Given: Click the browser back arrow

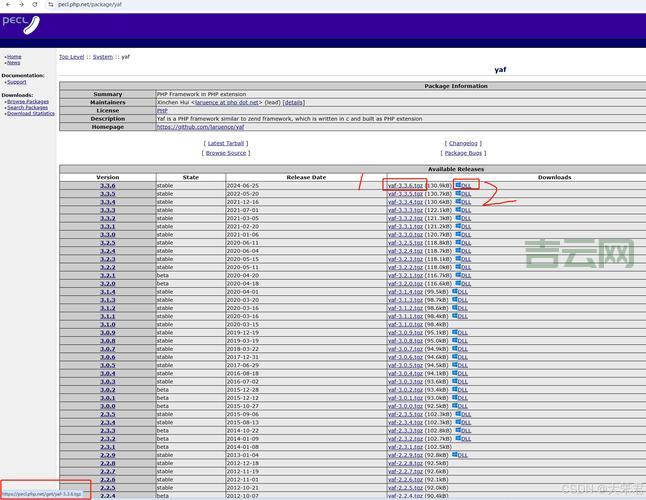Looking at the screenshot, I should pyautogui.click(x=8, y=5).
